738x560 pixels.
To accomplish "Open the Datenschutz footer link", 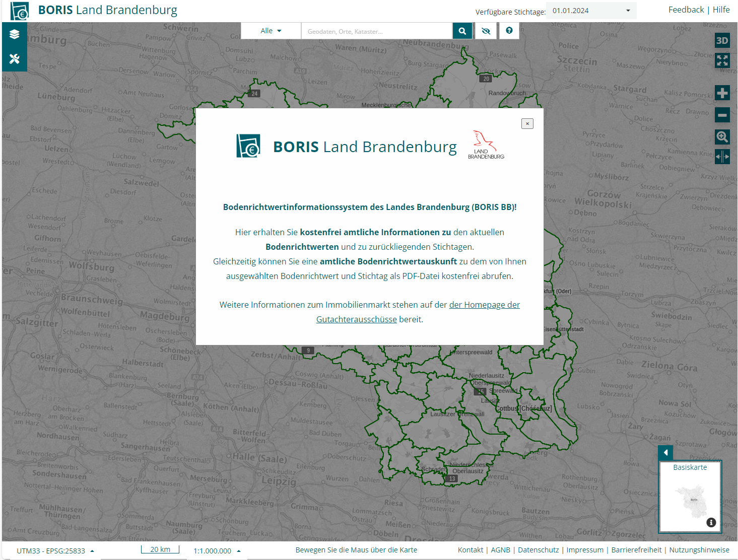I will (x=539, y=550).
